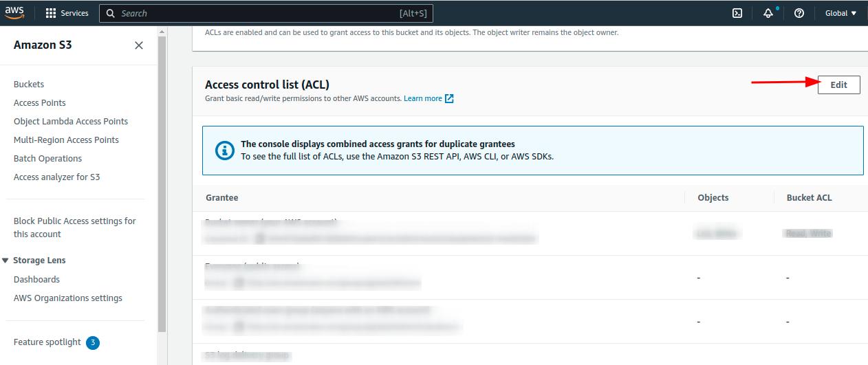Open Access analyzer for S3
Image resolution: width=868 pixels, height=365 pixels.
pos(56,177)
